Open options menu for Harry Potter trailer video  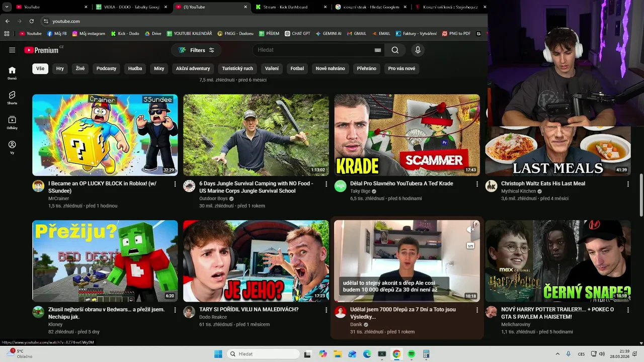628,310
